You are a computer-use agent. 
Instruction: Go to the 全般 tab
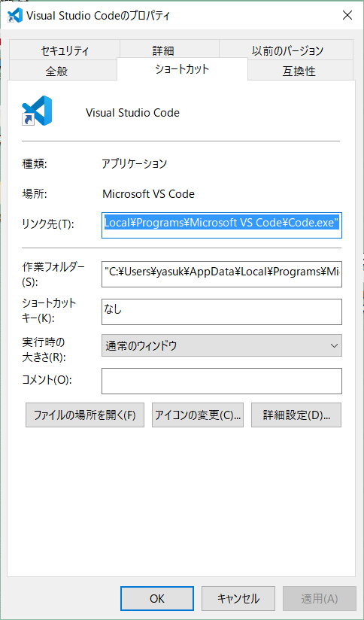(56, 71)
